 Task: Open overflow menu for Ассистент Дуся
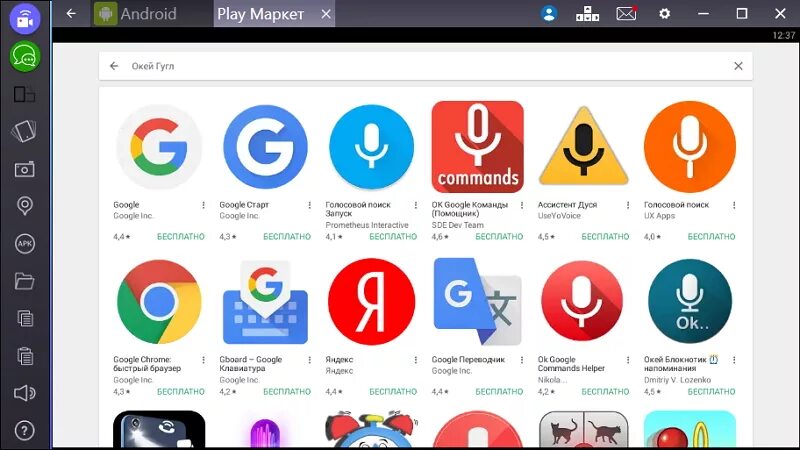(x=628, y=205)
